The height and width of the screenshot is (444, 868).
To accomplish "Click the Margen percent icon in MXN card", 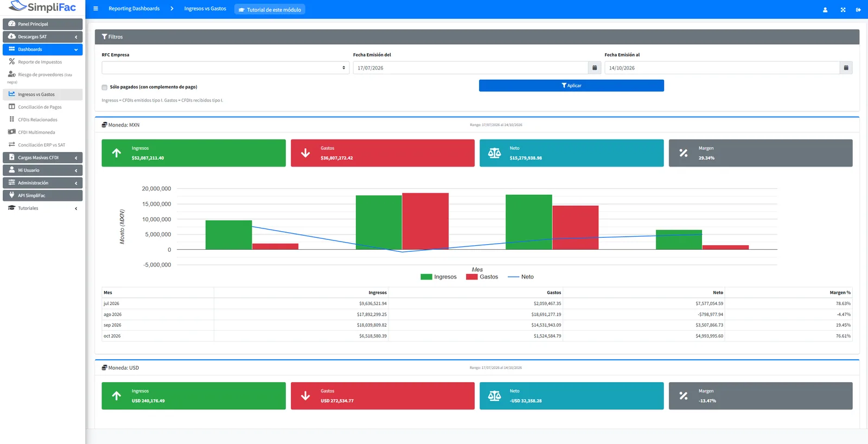I will 684,153.
